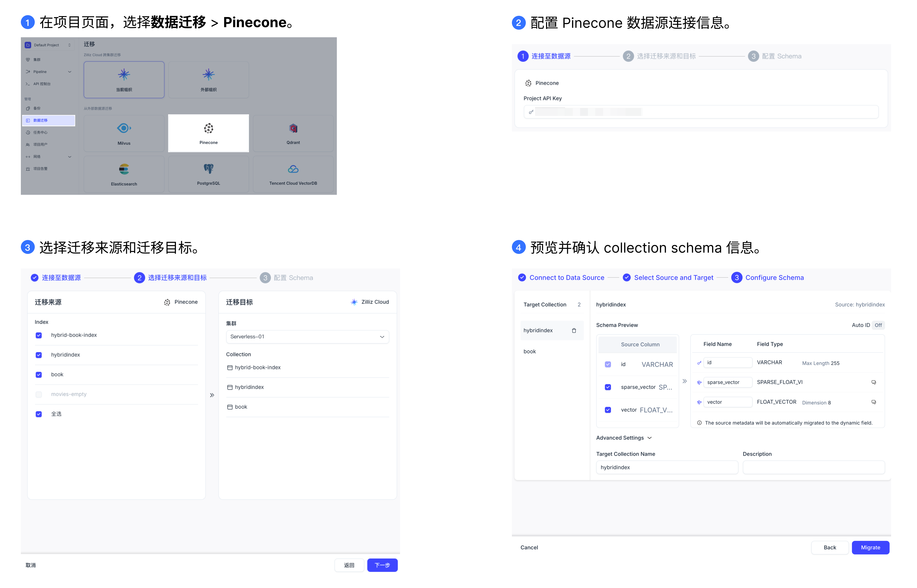917x588 pixels.
Task: Edit the sparse_vector field name box
Action: [728, 382]
